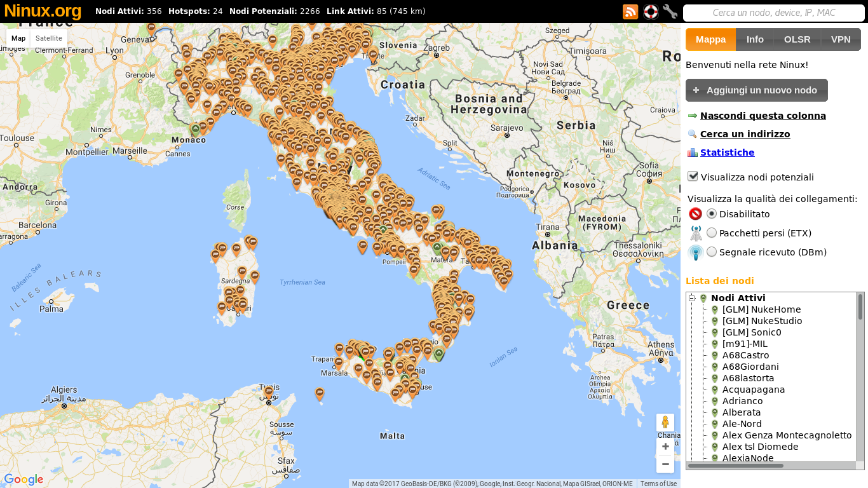Click the node icon beside A68Castro
The width and height of the screenshot is (868, 488).
715,355
